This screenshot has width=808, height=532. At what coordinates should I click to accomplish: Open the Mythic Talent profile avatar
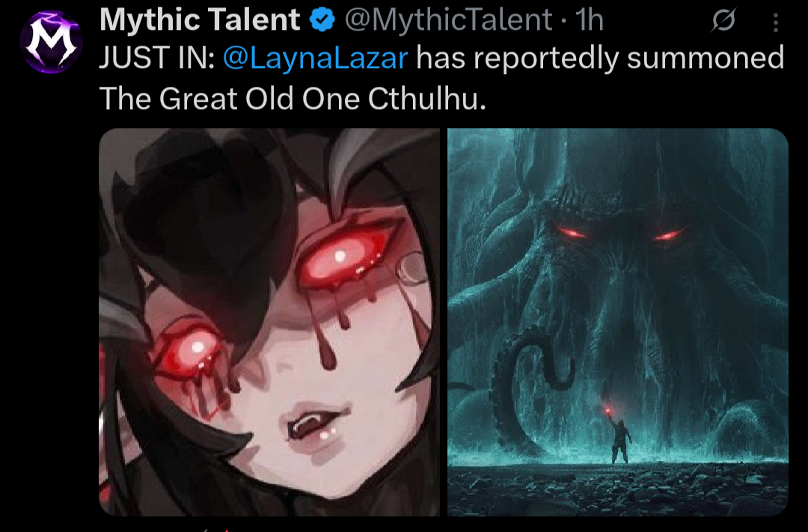(51, 42)
